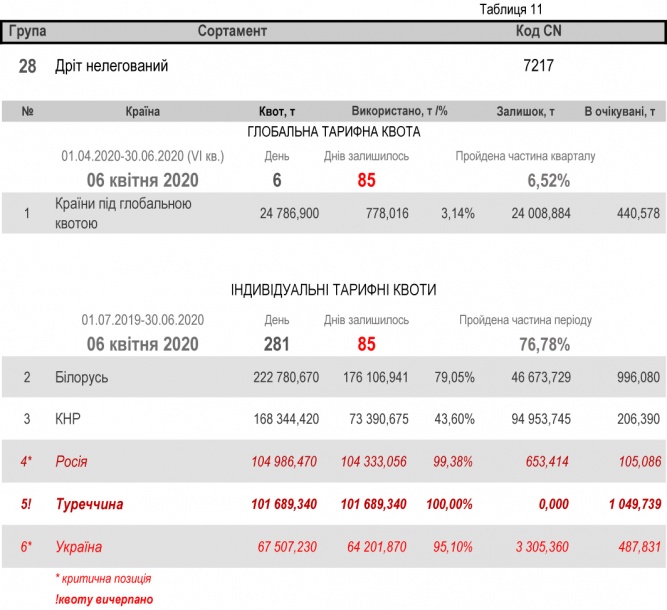667x610 pixels.
Task: Click the "Сортамент" column header
Action: (232, 31)
